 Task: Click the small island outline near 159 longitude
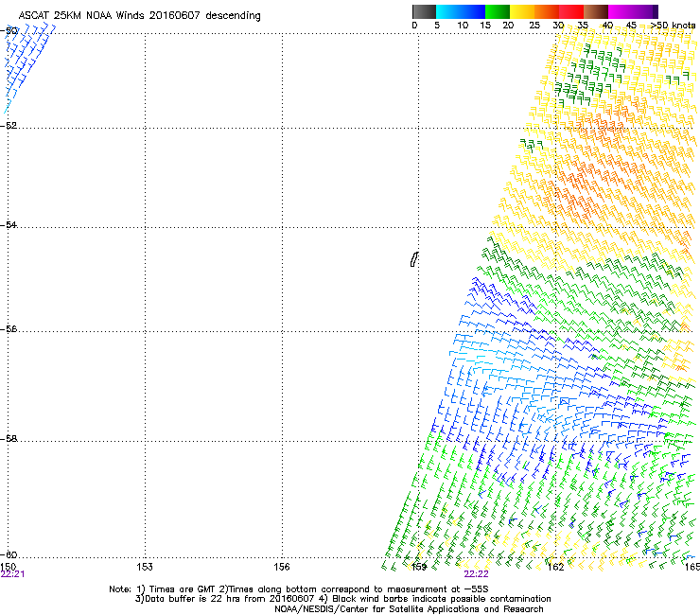[414, 259]
